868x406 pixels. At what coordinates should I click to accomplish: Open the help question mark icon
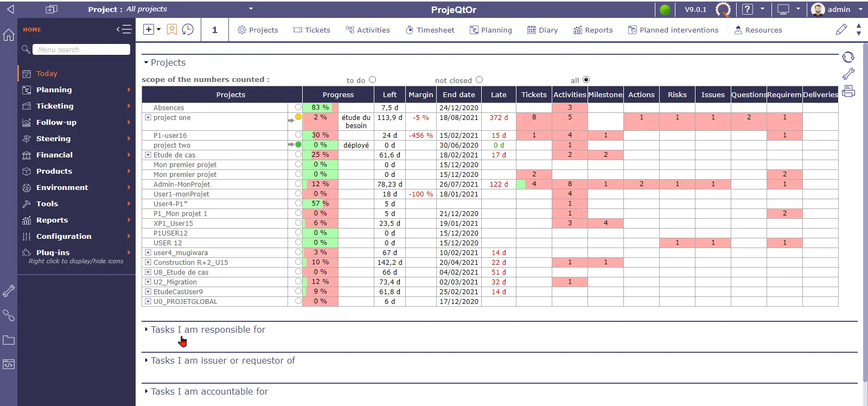[748, 9]
